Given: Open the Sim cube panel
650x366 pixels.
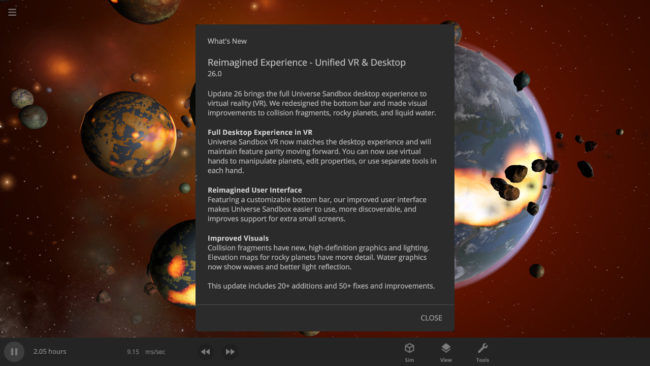Looking at the screenshot, I should (x=410, y=352).
